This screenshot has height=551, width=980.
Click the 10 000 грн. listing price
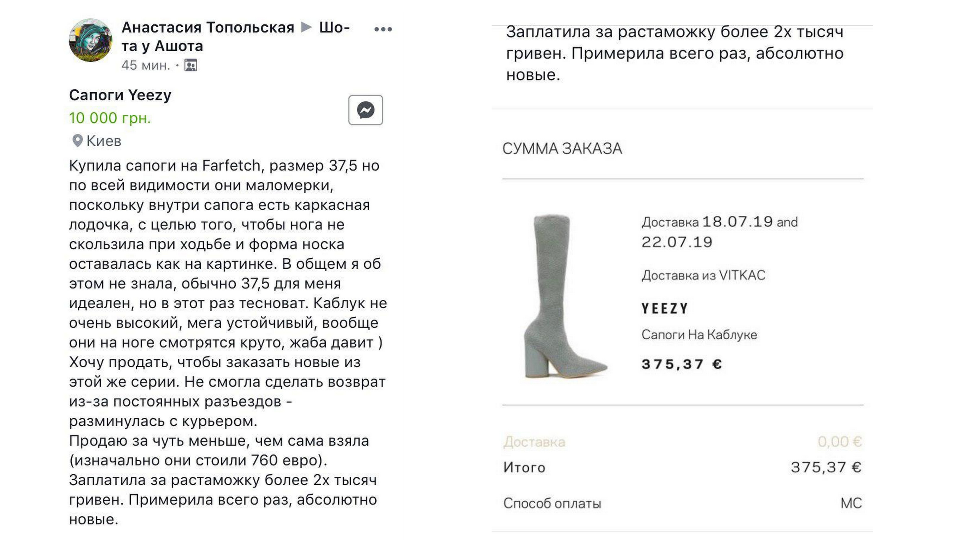tap(110, 118)
